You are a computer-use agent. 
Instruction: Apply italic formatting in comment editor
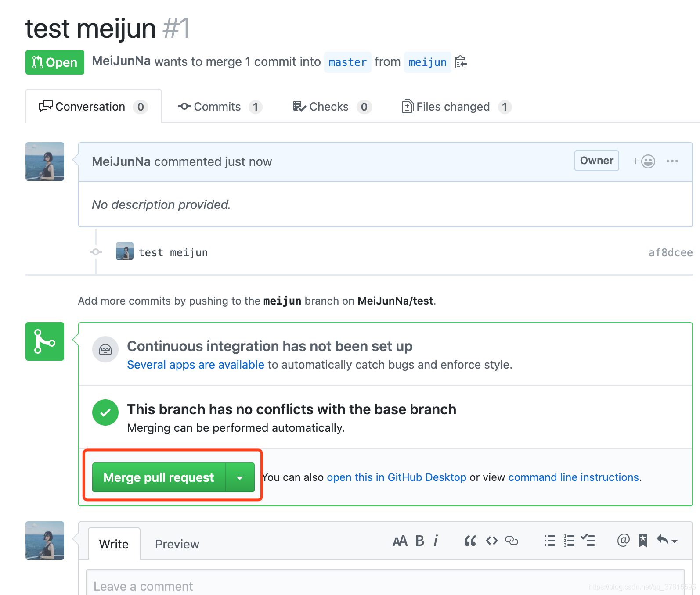tap(436, 541)
